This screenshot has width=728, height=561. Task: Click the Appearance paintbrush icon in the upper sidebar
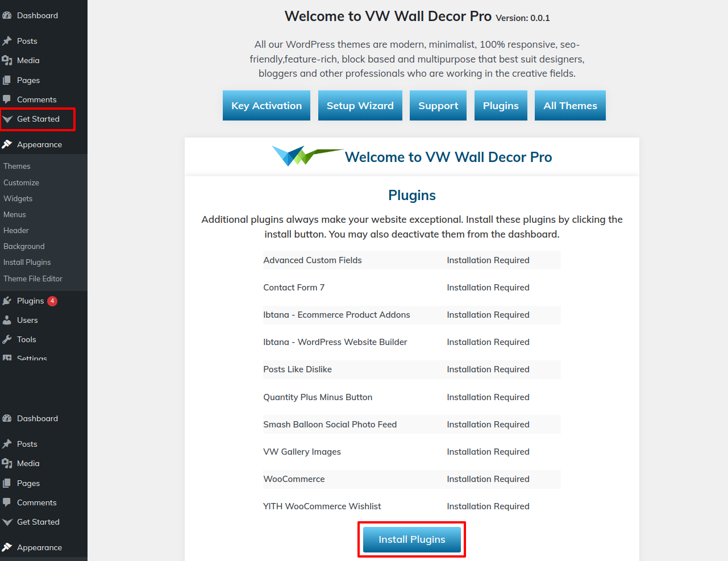pyautogui.click(x=7, y=144)
